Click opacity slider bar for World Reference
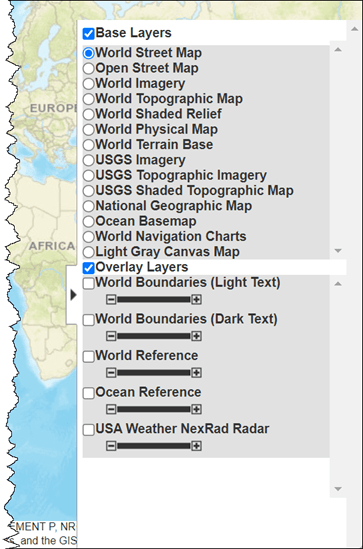Image resolution: width=363 pixels, height=549 pixels. point(154,373)
